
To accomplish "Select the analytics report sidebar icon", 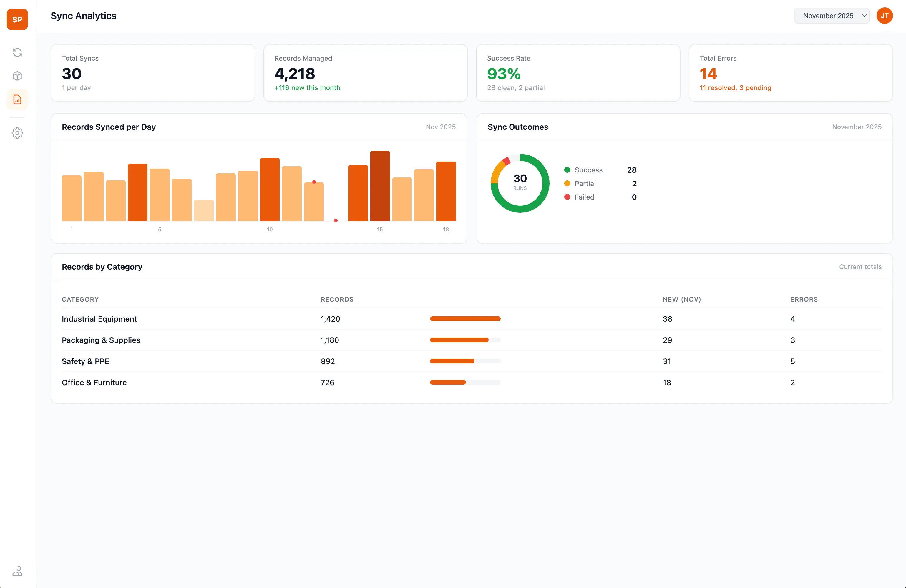I will pos(17,99).
